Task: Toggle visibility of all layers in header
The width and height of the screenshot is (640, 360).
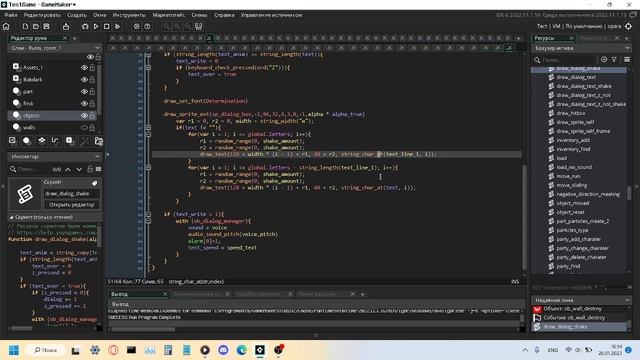Action: 91,57
